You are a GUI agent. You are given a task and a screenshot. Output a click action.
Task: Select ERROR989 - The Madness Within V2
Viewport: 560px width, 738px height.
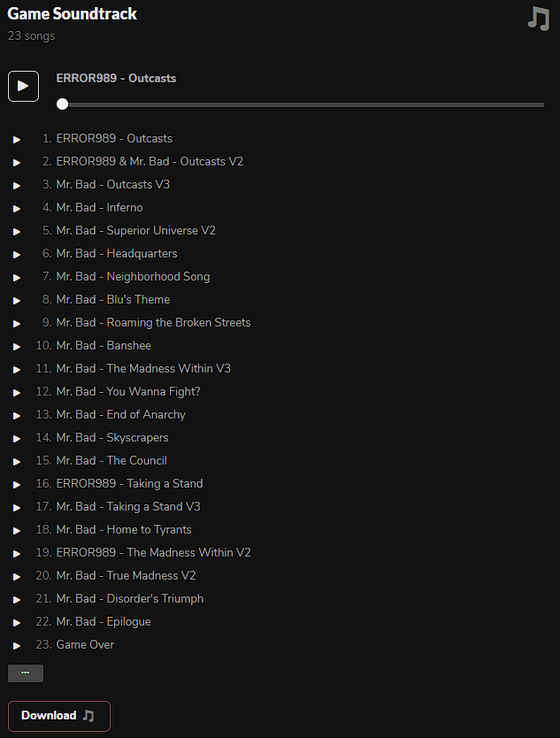pos(153,552)
